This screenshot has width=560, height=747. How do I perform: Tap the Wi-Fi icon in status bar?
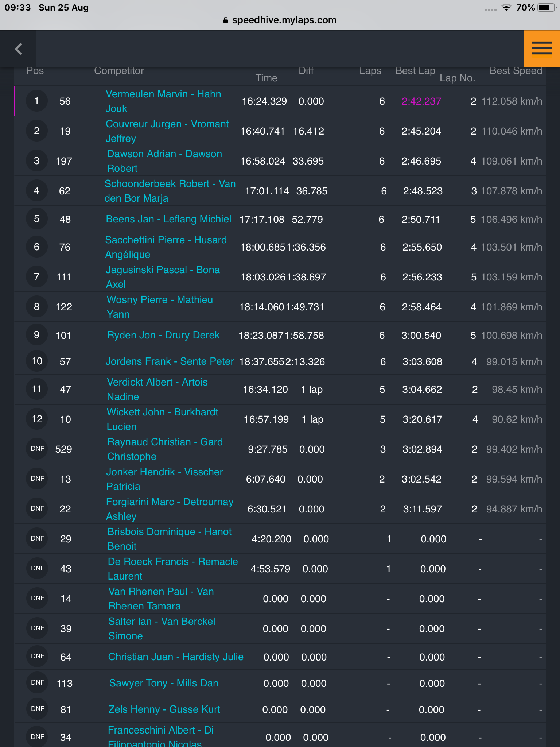[x=506, y=8]
